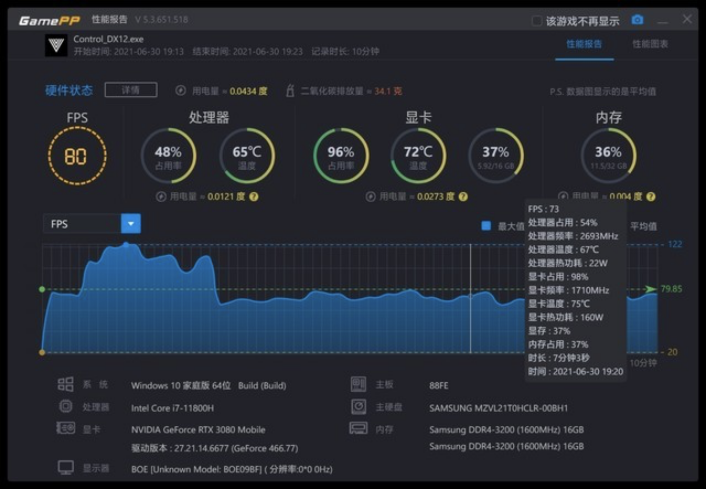
Task: Click the 详情 details button
Action: click(131, 90)
